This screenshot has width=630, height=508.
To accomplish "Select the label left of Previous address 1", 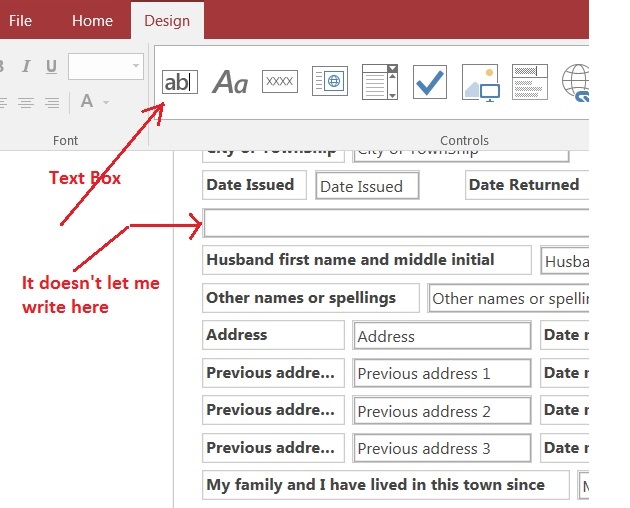I will click(273, 373).
